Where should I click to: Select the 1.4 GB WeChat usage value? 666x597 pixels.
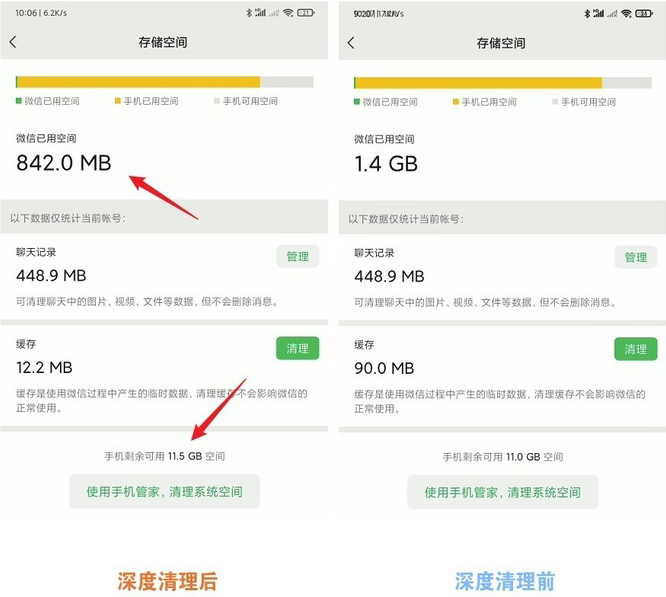(386, 163)
